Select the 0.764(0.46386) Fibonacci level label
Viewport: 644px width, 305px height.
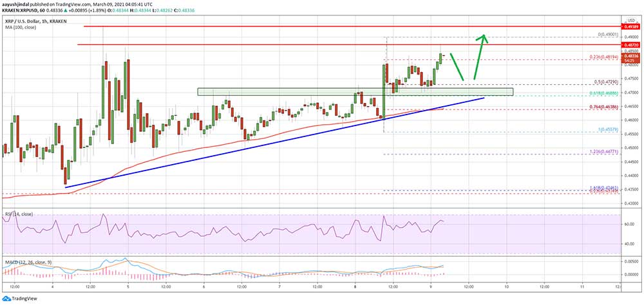604,107
